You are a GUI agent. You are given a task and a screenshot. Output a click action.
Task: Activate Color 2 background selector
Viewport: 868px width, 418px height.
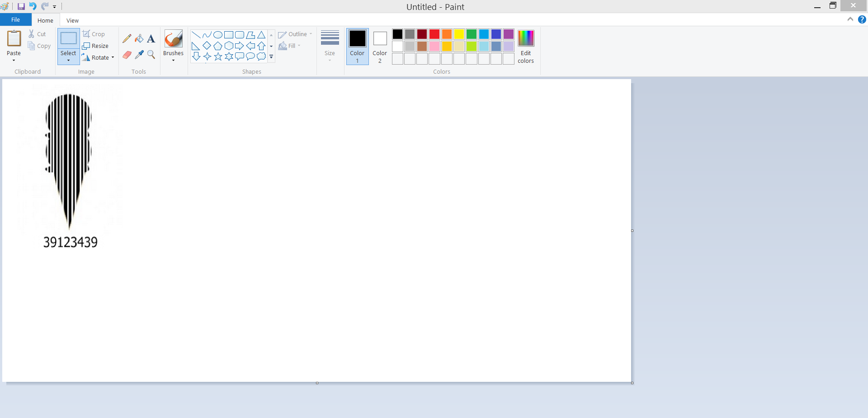(x=380, y=47)
